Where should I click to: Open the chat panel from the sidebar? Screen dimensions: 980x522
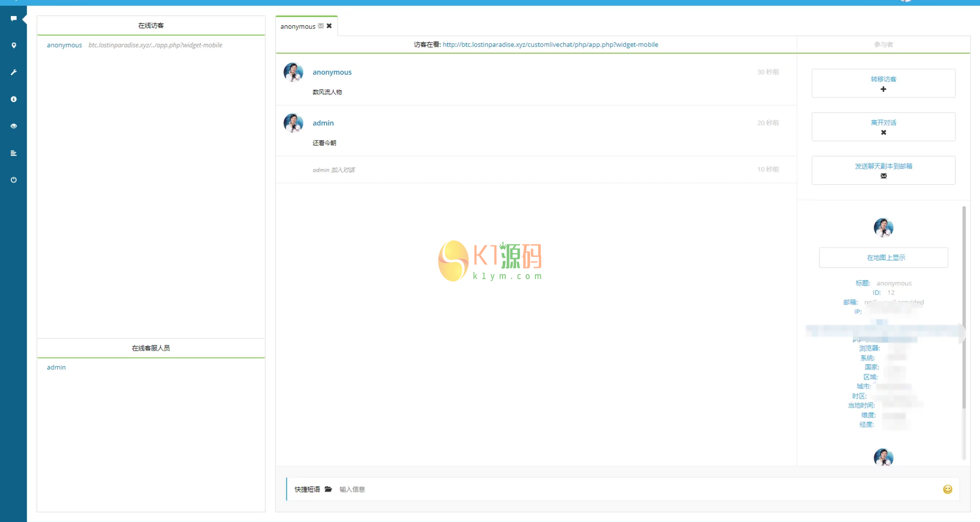point(13,19)
